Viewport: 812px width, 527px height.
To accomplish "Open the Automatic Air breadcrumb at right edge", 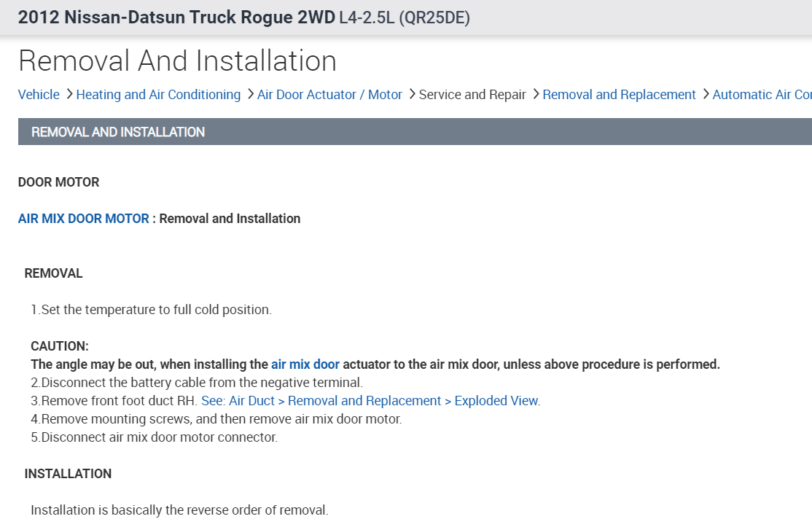I will click(762, 95).
